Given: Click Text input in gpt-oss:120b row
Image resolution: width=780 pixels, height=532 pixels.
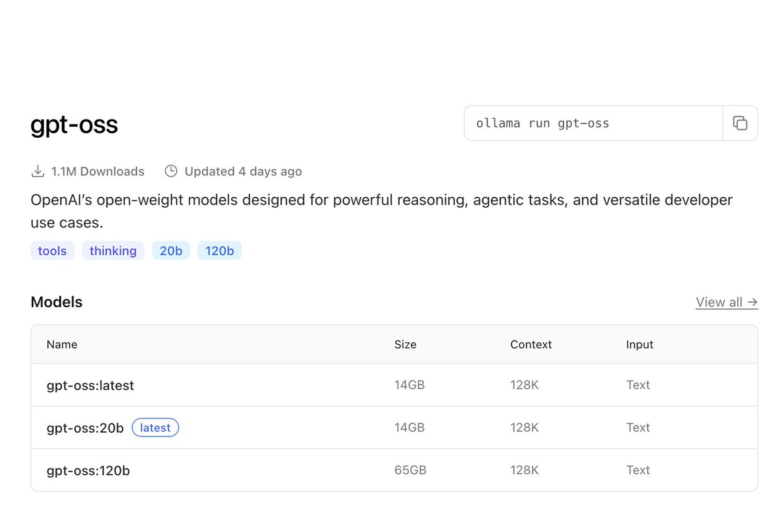Looking at the screenshot, I should tap(638, 470).
